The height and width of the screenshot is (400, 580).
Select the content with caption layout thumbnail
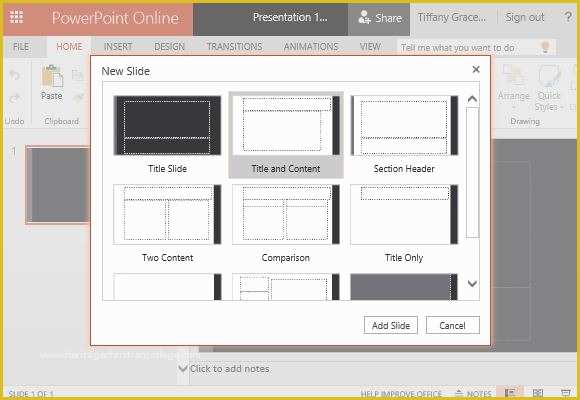pos(286,287)
